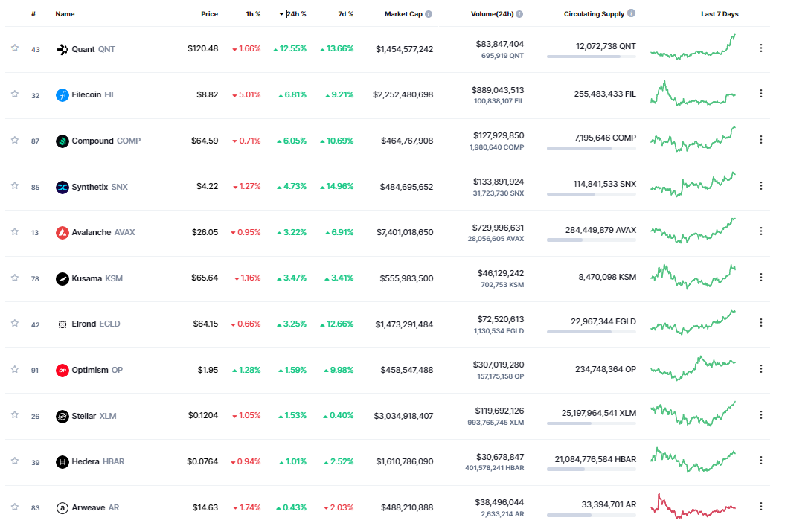Add Filecoin to watchlist with star

coord(15,94)
